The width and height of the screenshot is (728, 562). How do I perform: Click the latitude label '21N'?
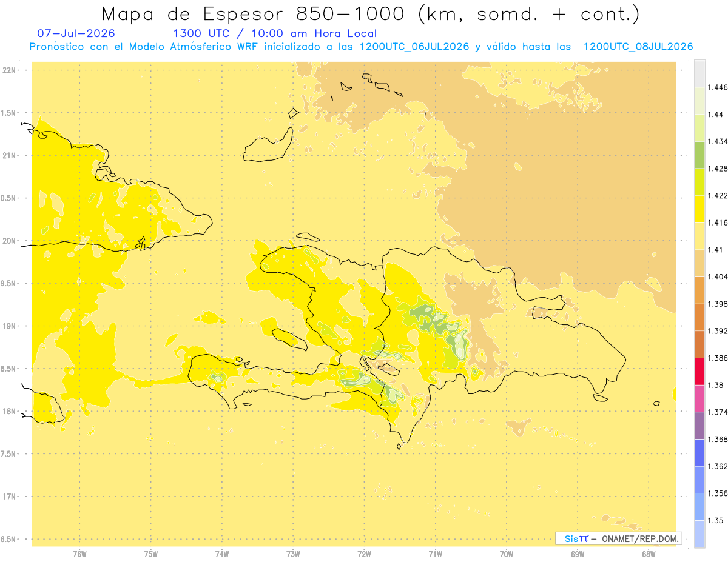pyautogui.click(x=8, y=155)
